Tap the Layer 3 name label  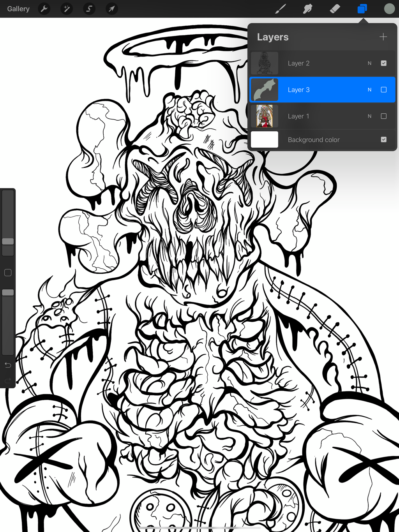coord(298,90)
